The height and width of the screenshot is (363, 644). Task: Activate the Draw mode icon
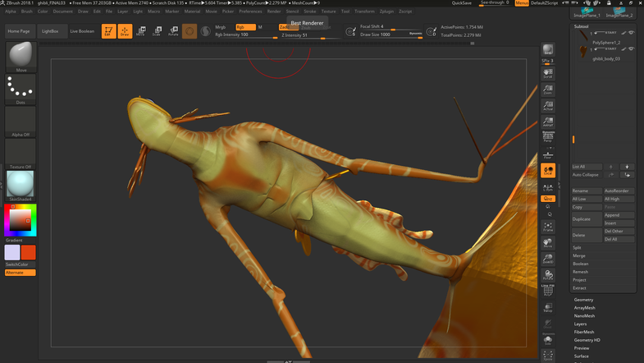coord(125,31)
